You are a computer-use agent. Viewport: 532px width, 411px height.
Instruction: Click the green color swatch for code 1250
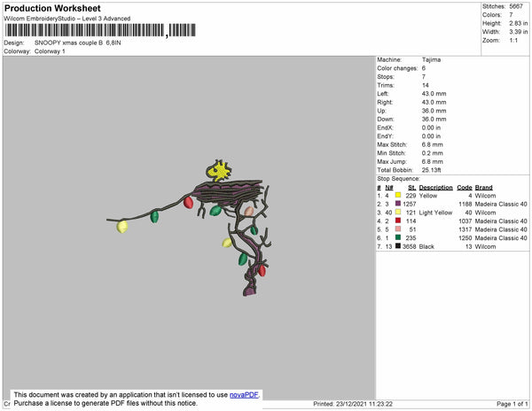pos(398,237)
